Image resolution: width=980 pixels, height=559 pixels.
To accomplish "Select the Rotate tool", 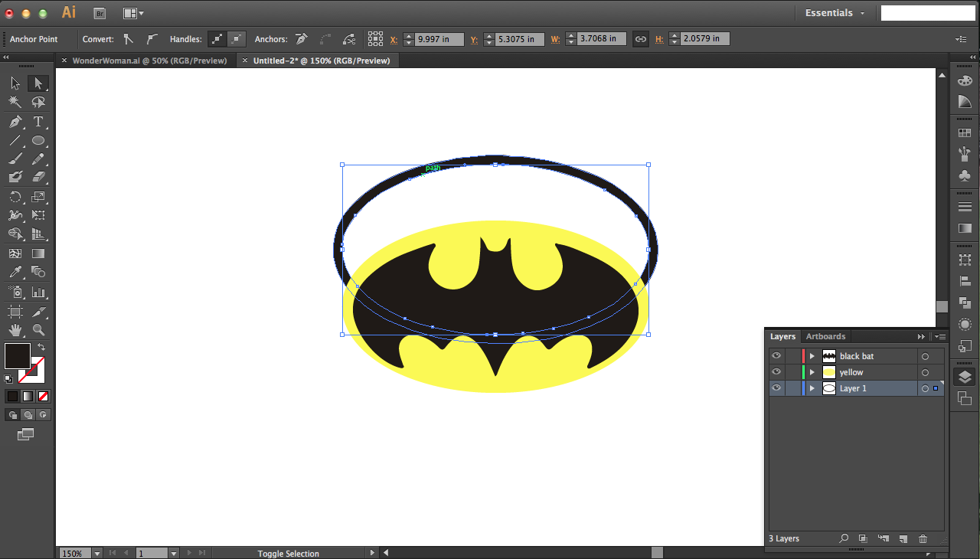I will point(15,197).
